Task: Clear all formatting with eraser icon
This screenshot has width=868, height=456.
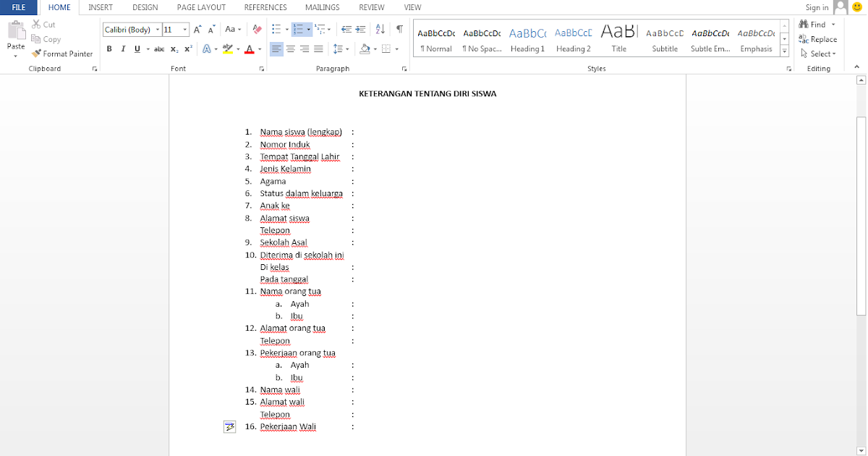Action: pyautogui.click(x=257, y=30)
